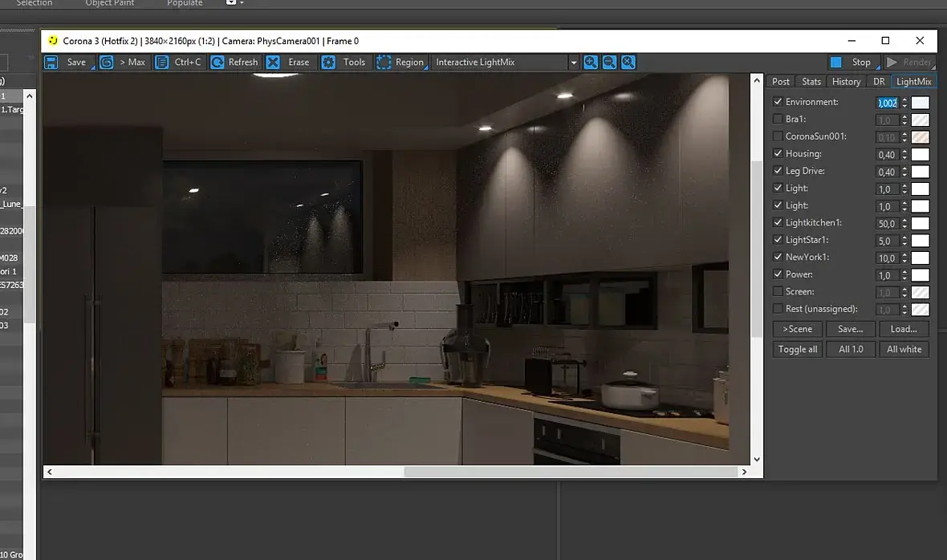Image resolution: width=947 pixels, height=560 pixels.
Task: Click the horizontal scrollbar left arrow
Action: [50, 472]
